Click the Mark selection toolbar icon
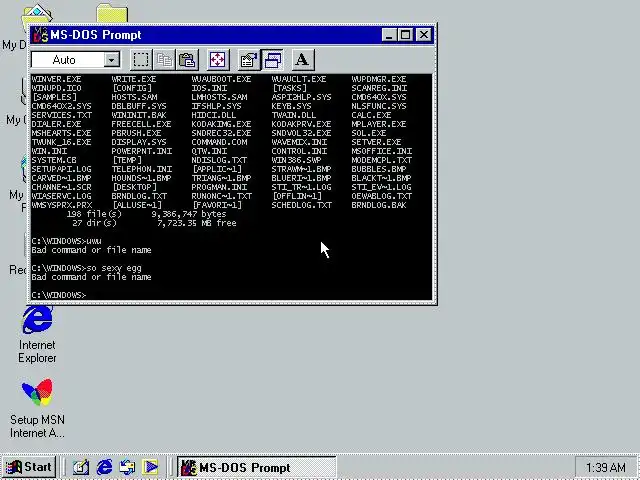Image resolution: width=640 pixels, height=480 pixels. click(x=141, y=60)
